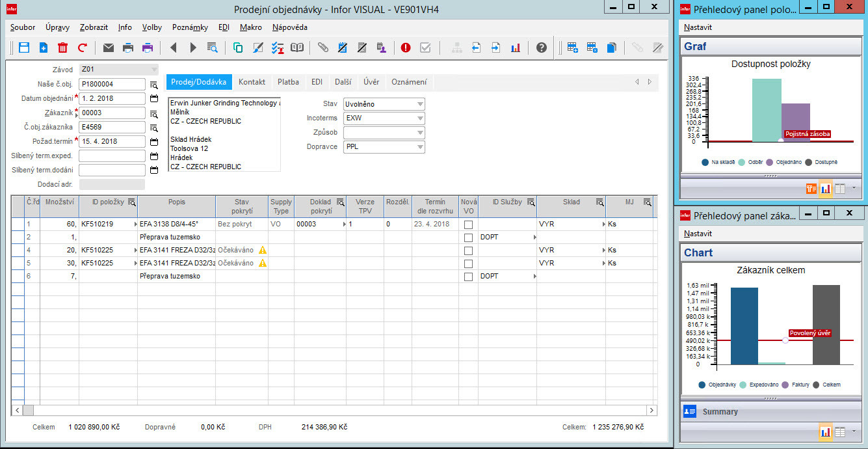This screenshot has height=449, width=868.
Task: Click lookup icon in ID položky header
Action: click(131, 202)
